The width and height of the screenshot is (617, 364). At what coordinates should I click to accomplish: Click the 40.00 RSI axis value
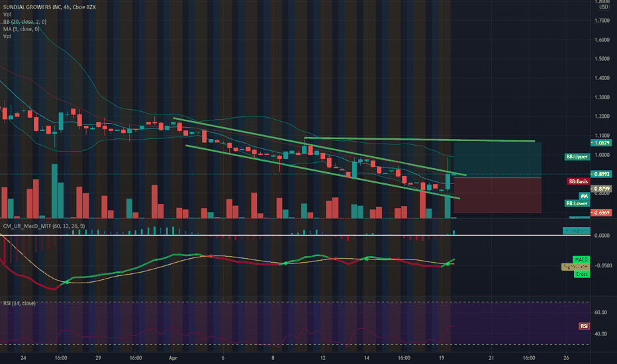(x=600, y=334)
